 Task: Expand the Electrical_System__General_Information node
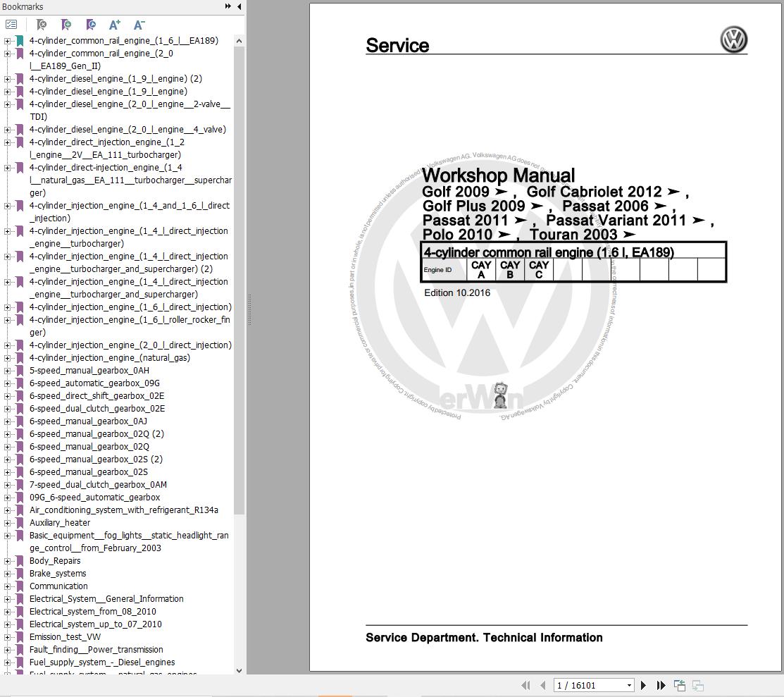(x=7, y=599)
